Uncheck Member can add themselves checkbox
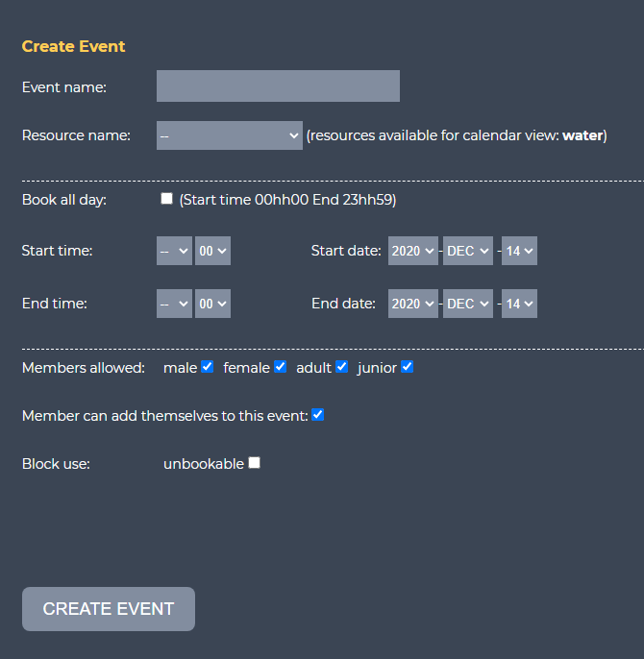 pos(318,415)
